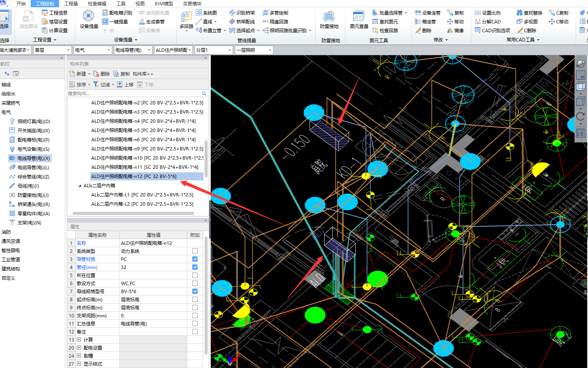
Task: Click the 识别桥架 identify cable tray tool
Action: (x=242, y=13)
